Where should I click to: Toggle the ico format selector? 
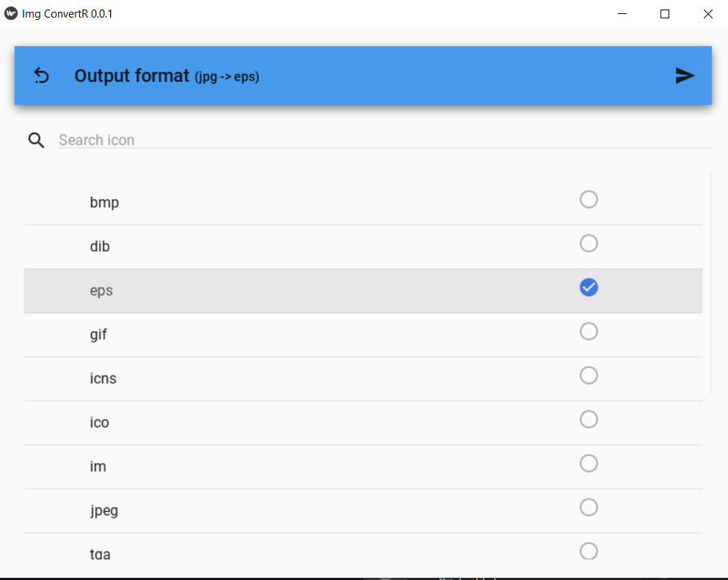pyautogui.click(x=589, y=419)
